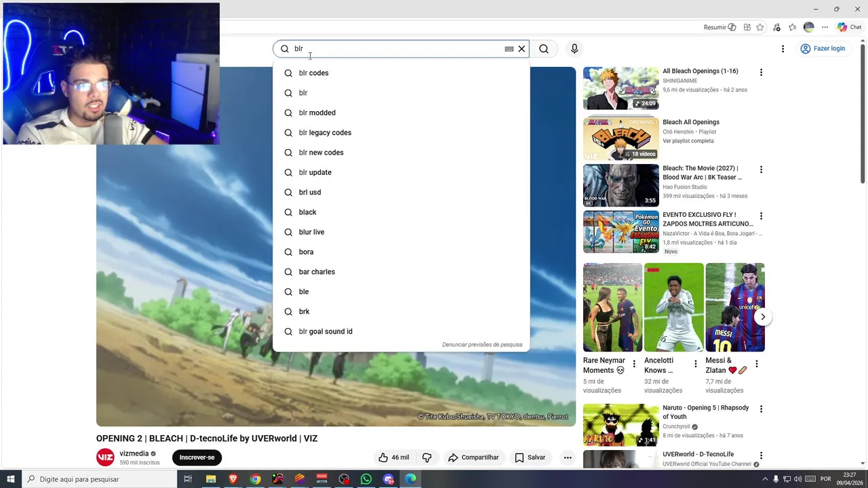Select the suggestion "brl usd"
868x488 pixels.
(401, 192)
